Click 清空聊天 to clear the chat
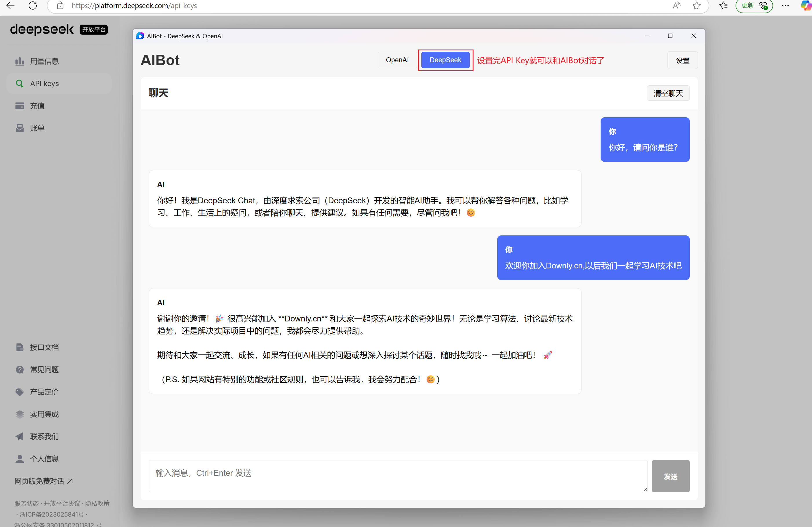 [x=668, y=93]
